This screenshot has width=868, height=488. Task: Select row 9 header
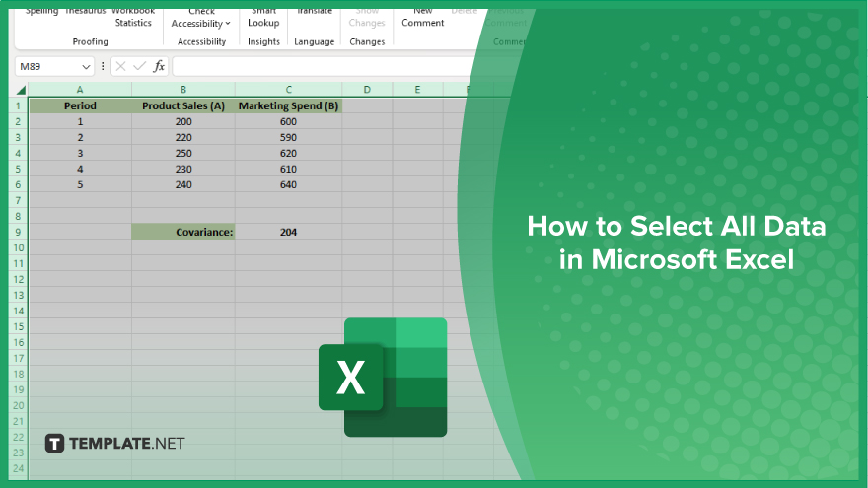coord(19,232)
